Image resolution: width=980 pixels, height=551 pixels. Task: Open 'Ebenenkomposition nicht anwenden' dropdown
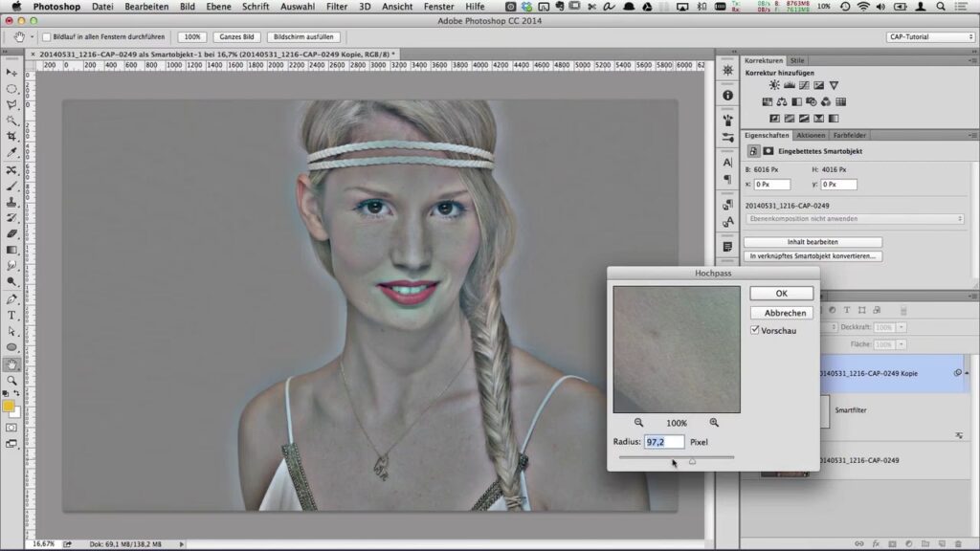pyautogui.click(x=855, y=219)
